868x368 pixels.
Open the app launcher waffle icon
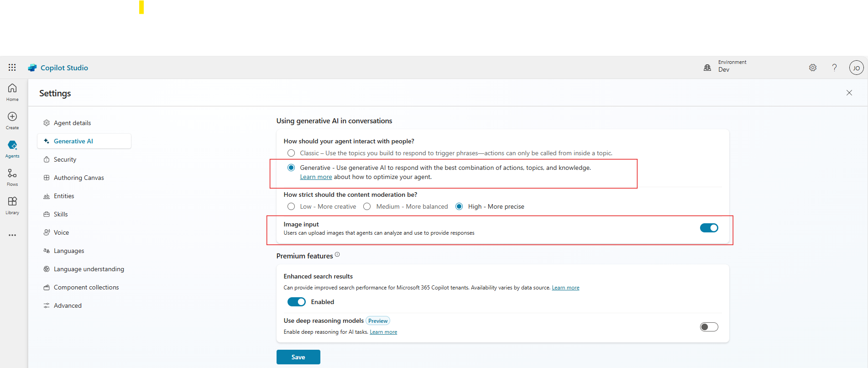coord(12,68)
